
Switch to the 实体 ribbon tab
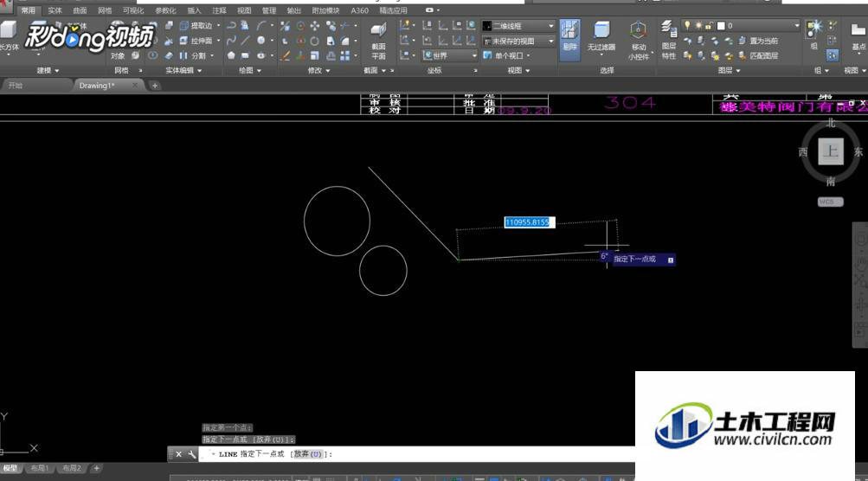55,10
